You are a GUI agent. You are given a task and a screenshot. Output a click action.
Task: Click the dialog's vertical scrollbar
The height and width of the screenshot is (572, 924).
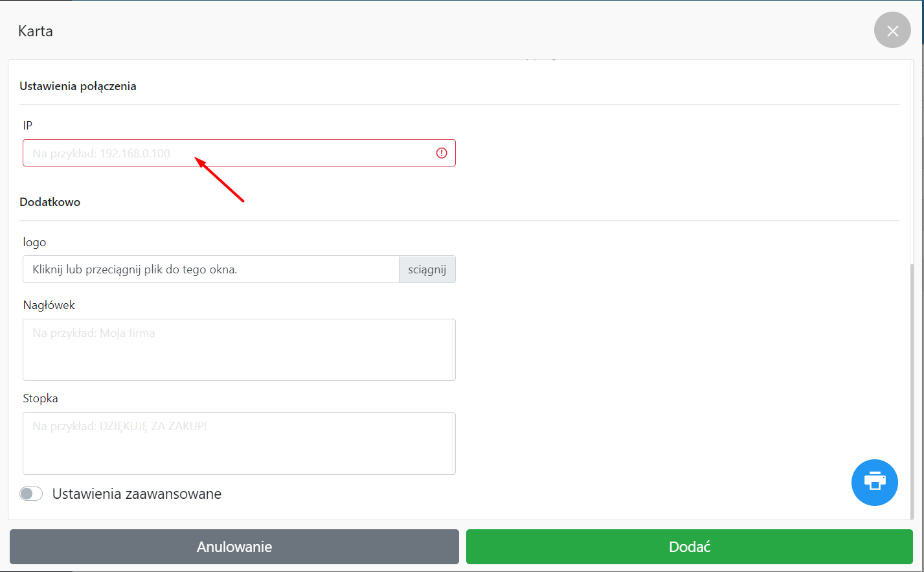[912, 389]
